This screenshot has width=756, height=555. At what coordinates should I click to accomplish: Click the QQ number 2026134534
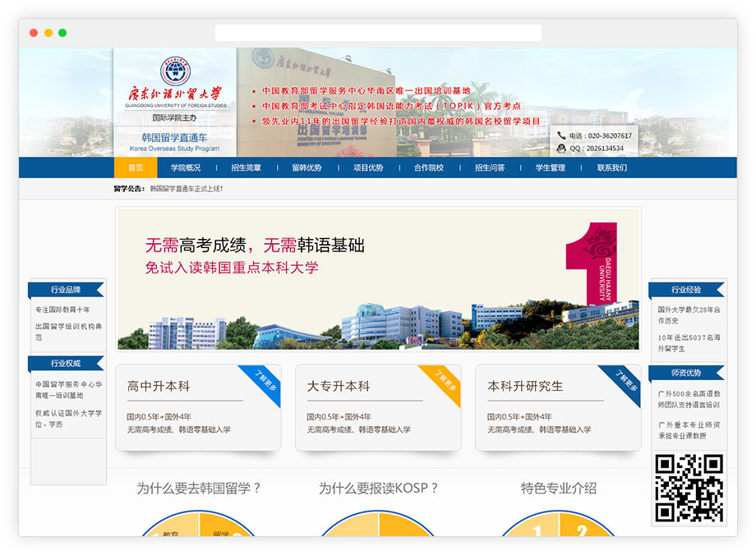[606, 149]
